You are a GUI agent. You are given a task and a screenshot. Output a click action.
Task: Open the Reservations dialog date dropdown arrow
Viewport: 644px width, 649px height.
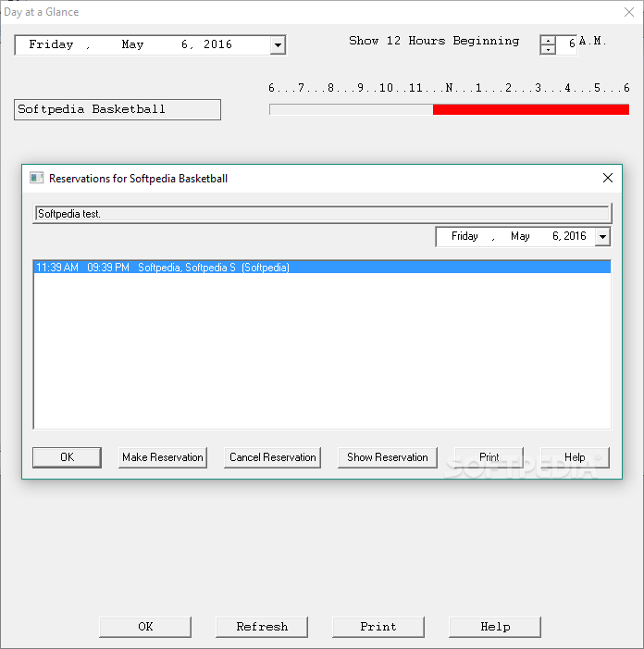(x=602, y=237)
